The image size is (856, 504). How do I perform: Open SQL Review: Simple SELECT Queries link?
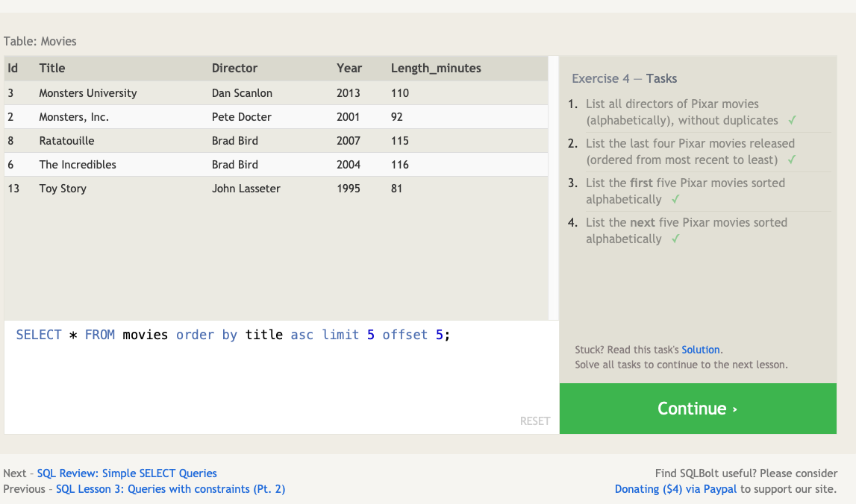click(x=127, y=473)
